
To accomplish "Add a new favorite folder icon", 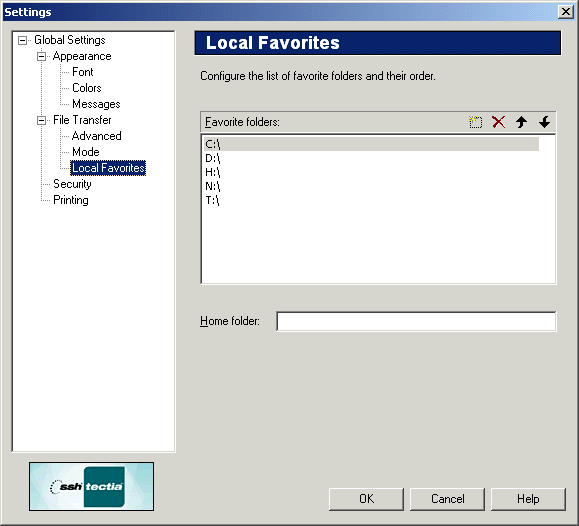I will coord(476,122).
